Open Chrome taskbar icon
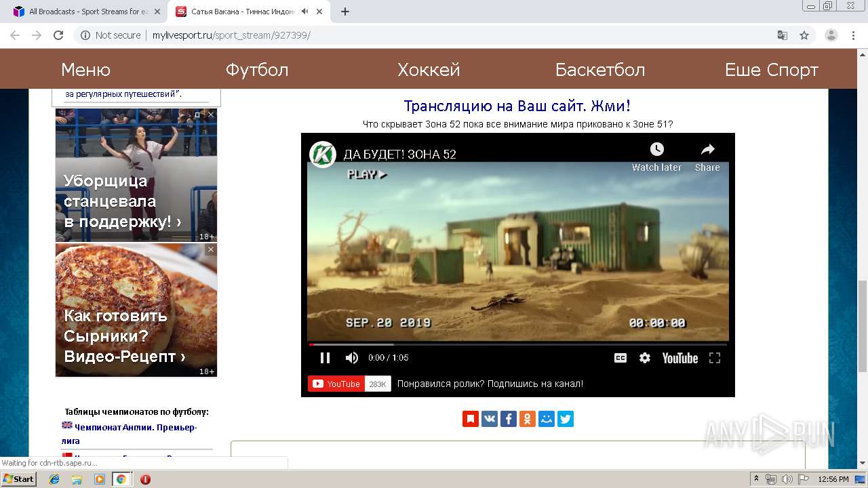 [121, 479]
